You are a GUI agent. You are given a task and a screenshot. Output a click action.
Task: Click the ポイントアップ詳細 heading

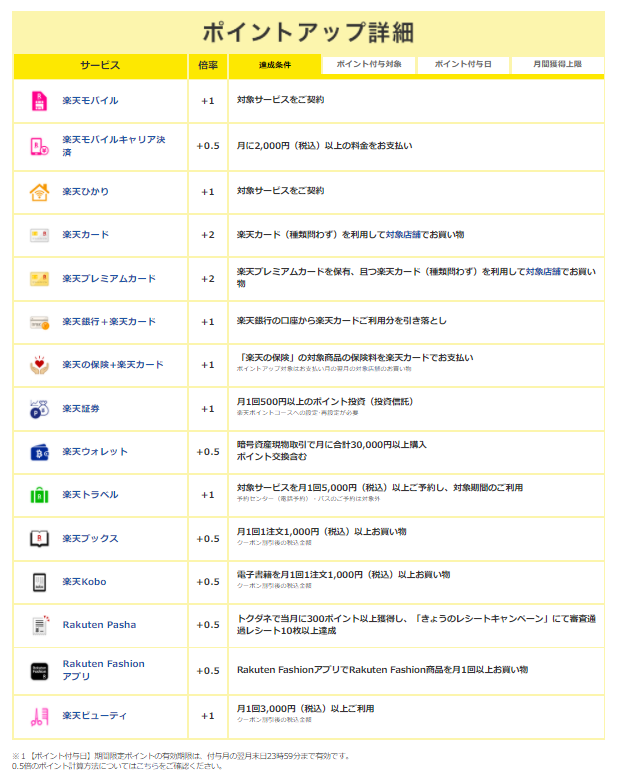(x=308, y=33)
